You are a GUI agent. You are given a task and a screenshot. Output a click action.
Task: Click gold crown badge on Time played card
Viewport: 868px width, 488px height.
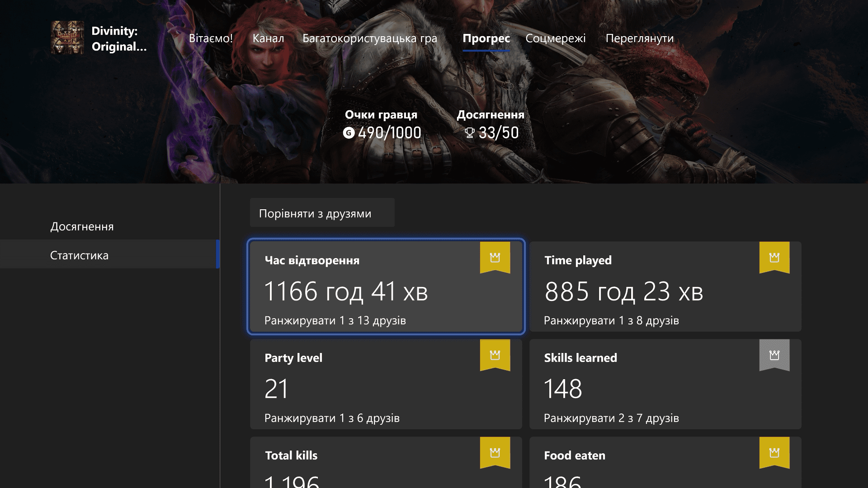[x=774, y=258]
